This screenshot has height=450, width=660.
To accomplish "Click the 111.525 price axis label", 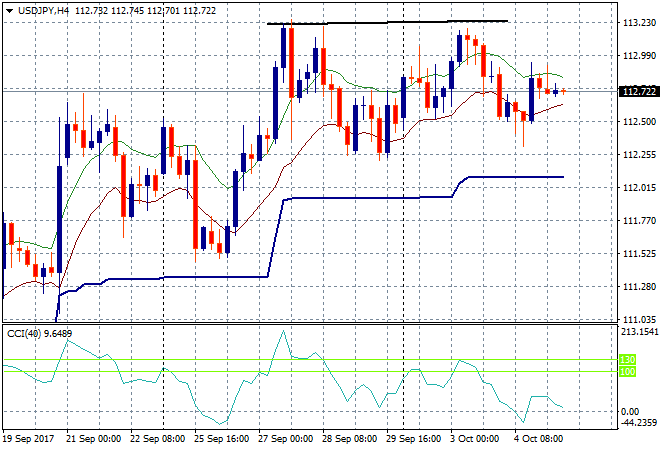I will click(639, 254).
